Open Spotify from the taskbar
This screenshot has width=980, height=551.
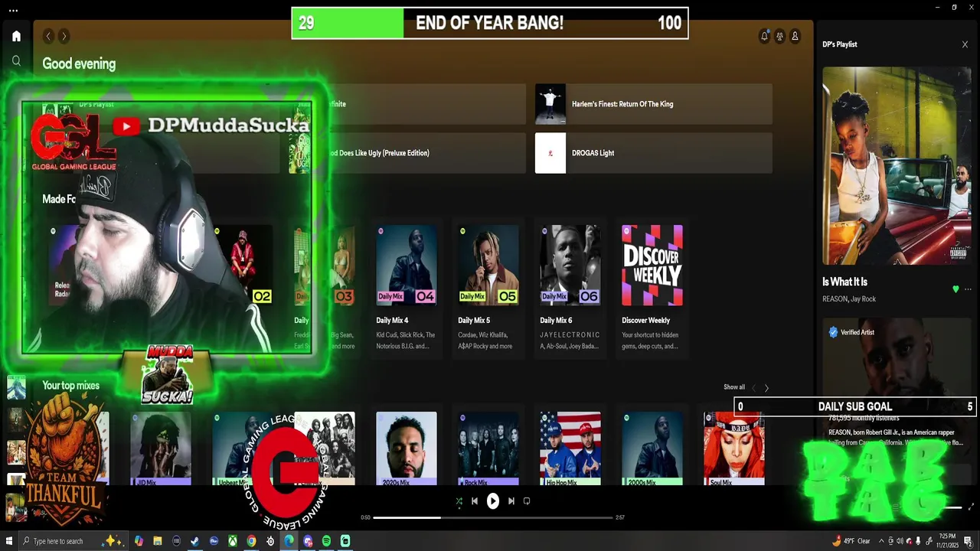326,541
